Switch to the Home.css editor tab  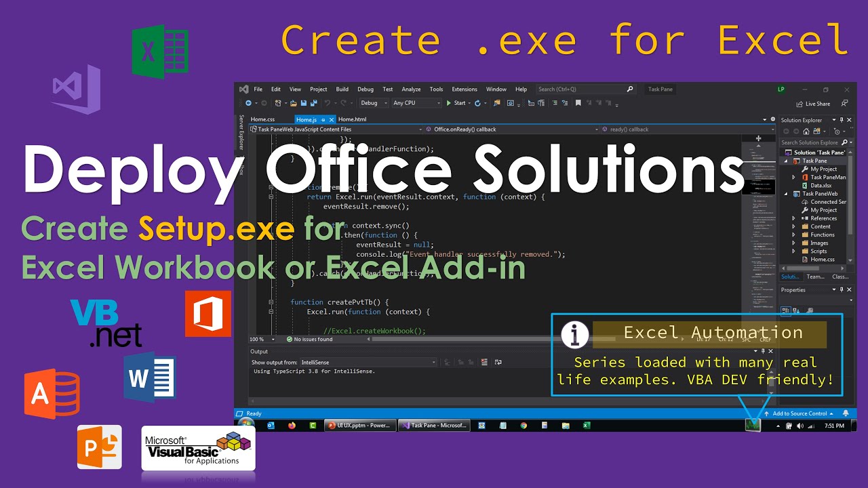tap(263, 119)
